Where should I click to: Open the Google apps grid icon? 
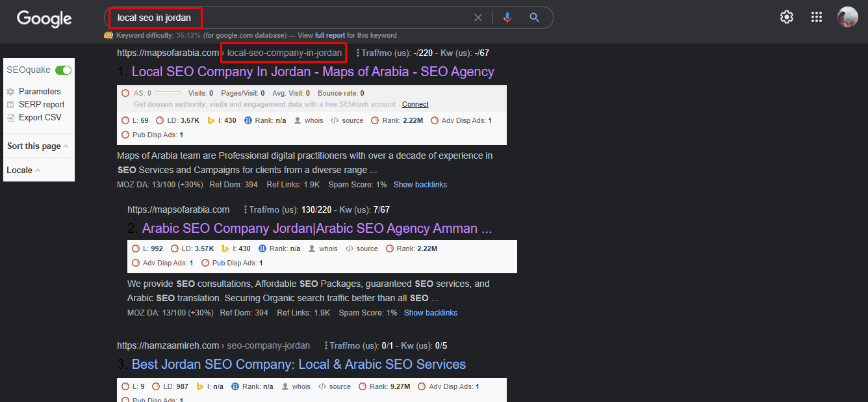[817, 18]
